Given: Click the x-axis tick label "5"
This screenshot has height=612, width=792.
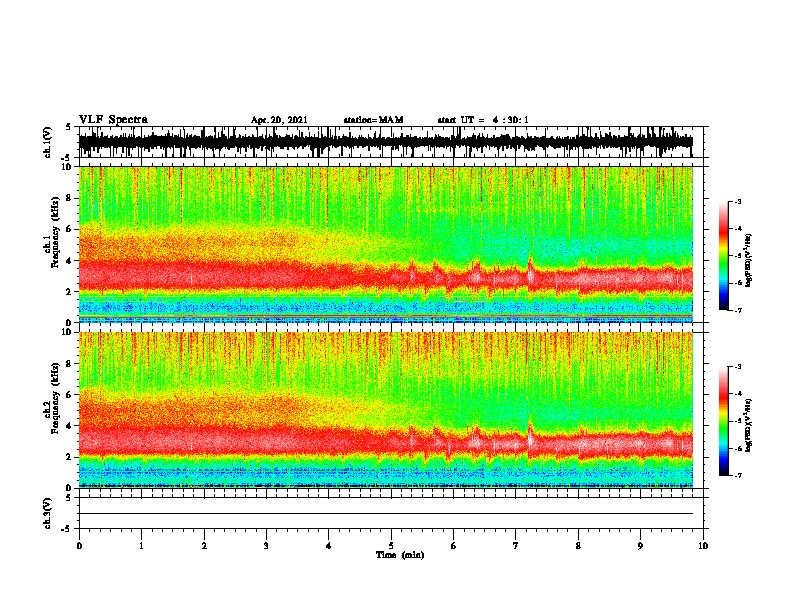Looking at the screenshot, I should point(391,545).
